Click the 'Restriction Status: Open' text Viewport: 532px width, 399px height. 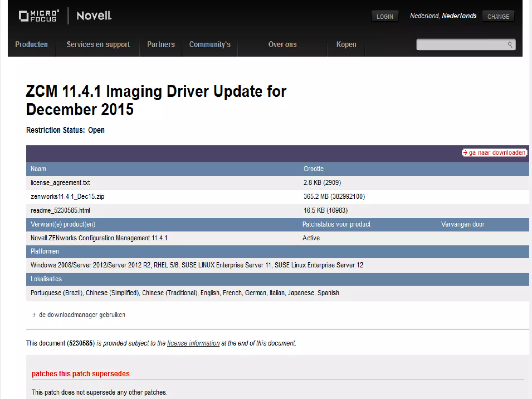point(65,130)
